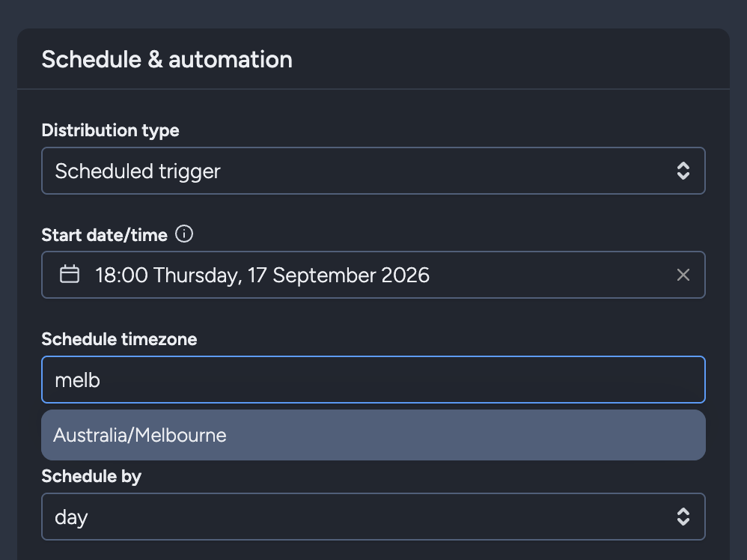Screen dimensions: 747x560
Task: Click the Schedule timezone label
Action: pyautogui.click(x=119, y=339)
